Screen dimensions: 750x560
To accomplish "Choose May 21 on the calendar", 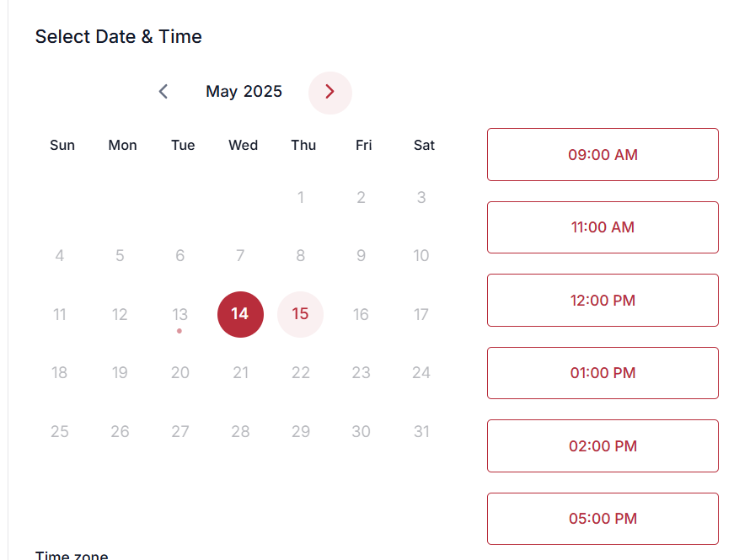I will pyautogui.click(x=240, y=372).
